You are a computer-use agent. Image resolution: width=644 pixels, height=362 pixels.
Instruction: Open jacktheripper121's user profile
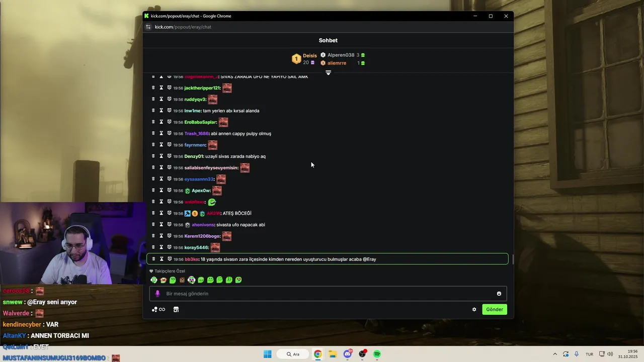click(202, 88)
